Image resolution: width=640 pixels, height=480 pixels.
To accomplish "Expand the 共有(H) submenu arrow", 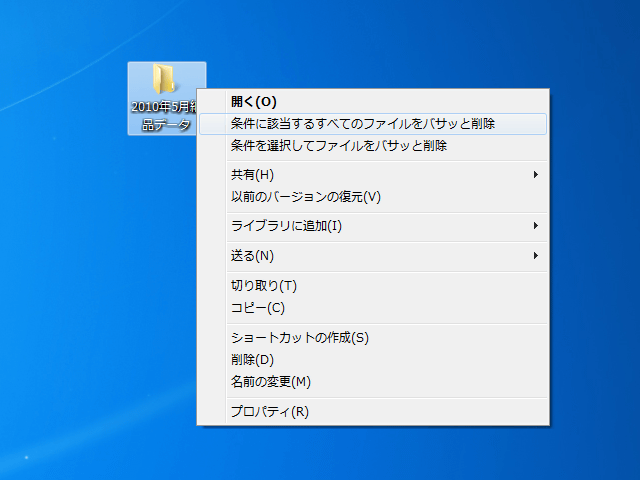I will pyautogui.click(x=536, y=175).
